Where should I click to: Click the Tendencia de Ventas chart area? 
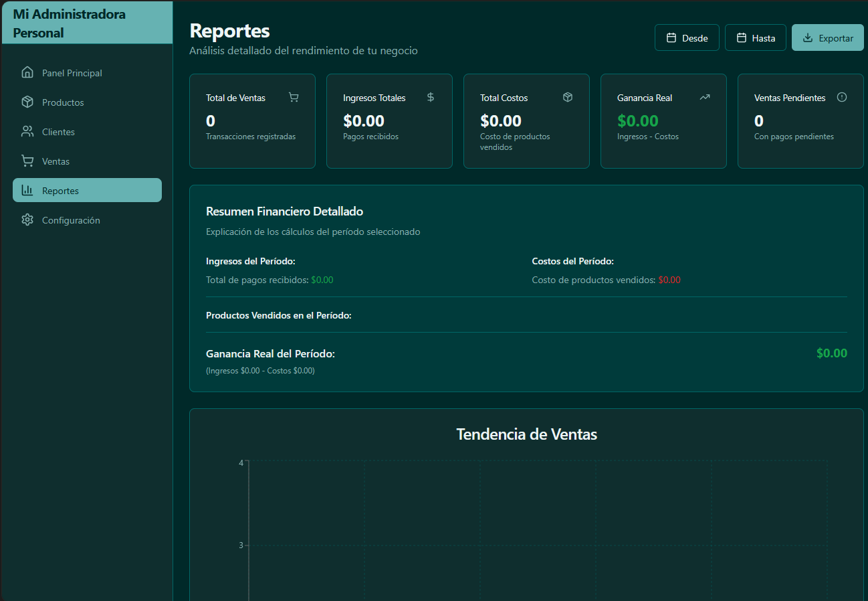point(538,529)
